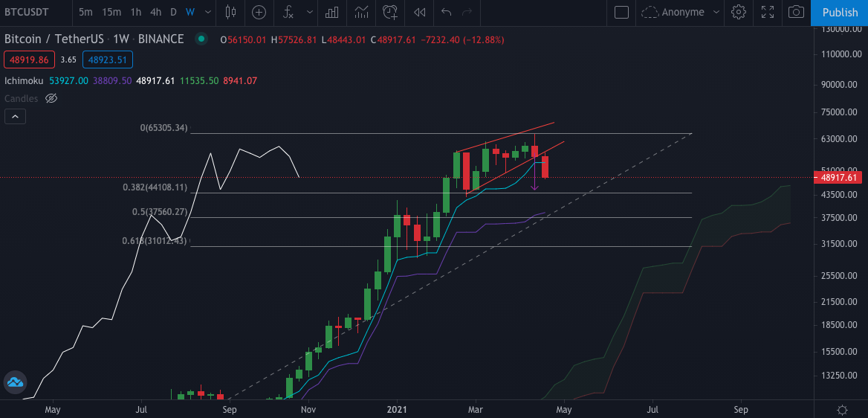Open the time axis settings gear in the bottom-right corner
Image resolution: width=868 pixels, height=418 pixels.
click(x=842, y=411)
